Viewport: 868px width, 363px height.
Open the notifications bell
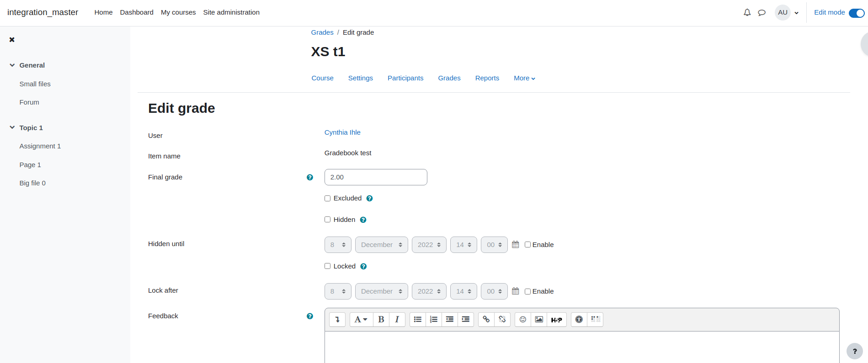click(x=747, y=13)
